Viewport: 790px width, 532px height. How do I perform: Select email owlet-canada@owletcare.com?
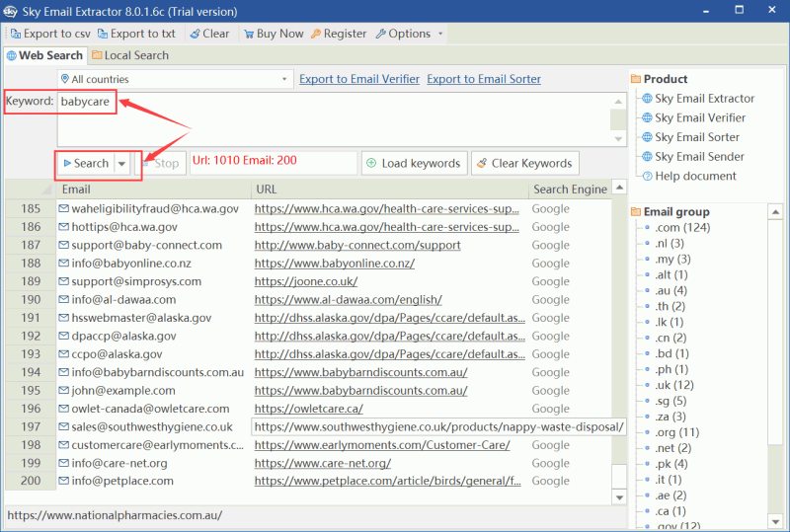150,409
